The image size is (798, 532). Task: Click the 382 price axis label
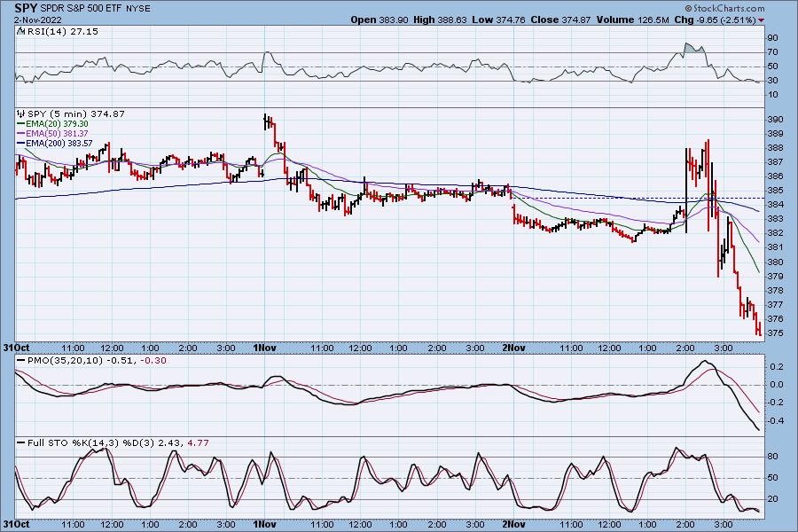click(775, 233)
